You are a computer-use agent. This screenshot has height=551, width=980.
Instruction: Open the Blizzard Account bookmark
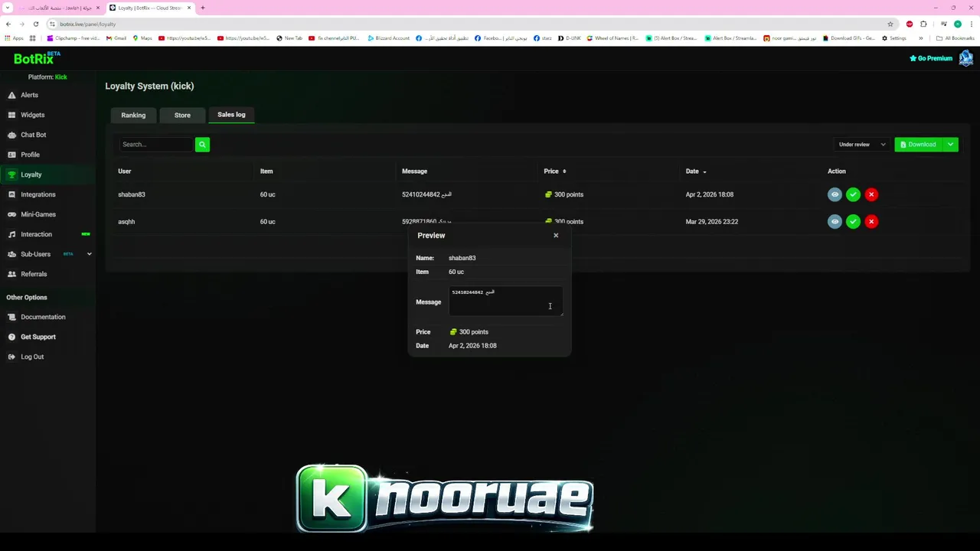(x=389, y=38)
